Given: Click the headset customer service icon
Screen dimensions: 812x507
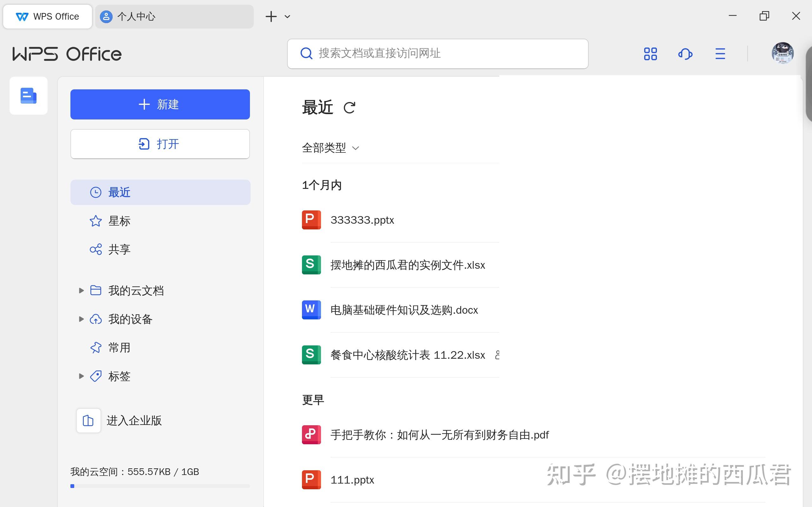Looking at the screenshot, I should [x=685, y=54].
